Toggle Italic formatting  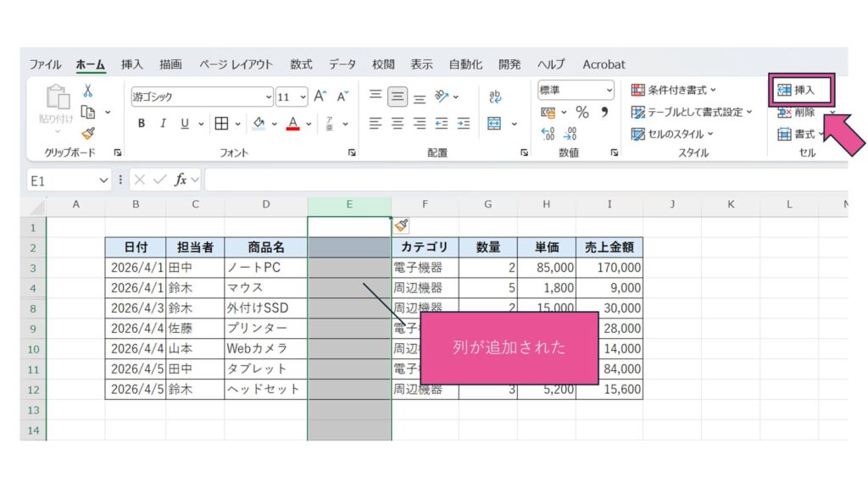pyautogui.click(x=163, y=124)
